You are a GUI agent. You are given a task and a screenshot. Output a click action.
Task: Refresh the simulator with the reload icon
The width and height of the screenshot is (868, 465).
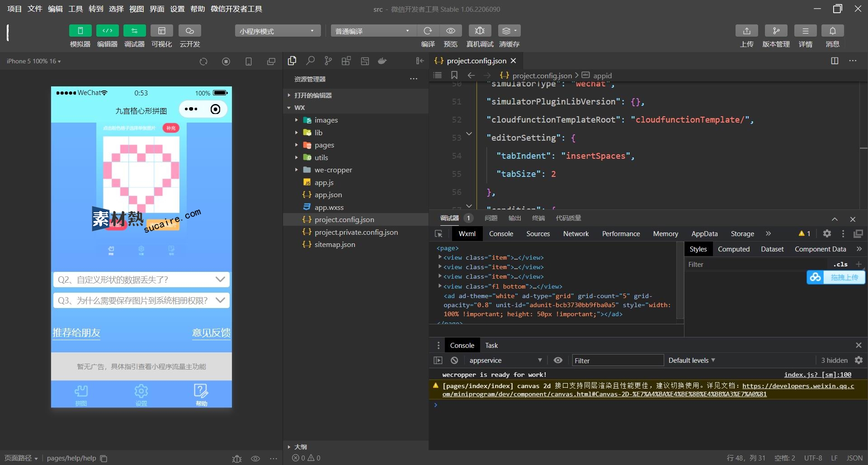point(203,62)
